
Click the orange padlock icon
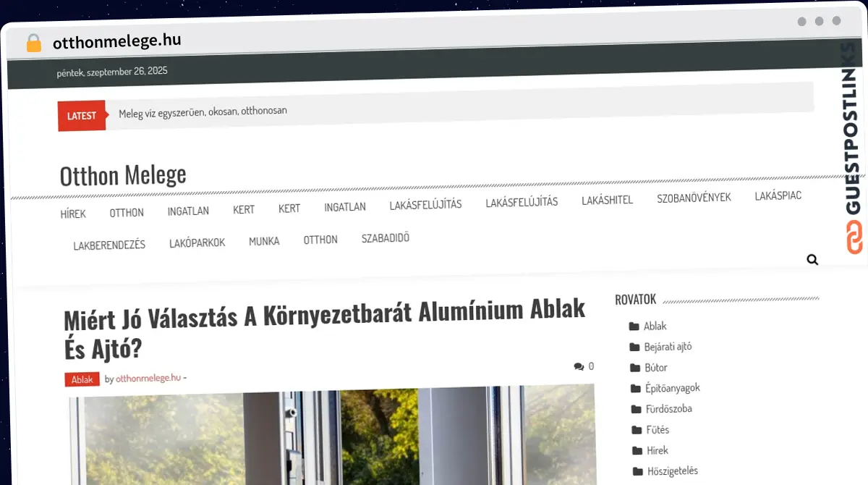click(33, 43)
